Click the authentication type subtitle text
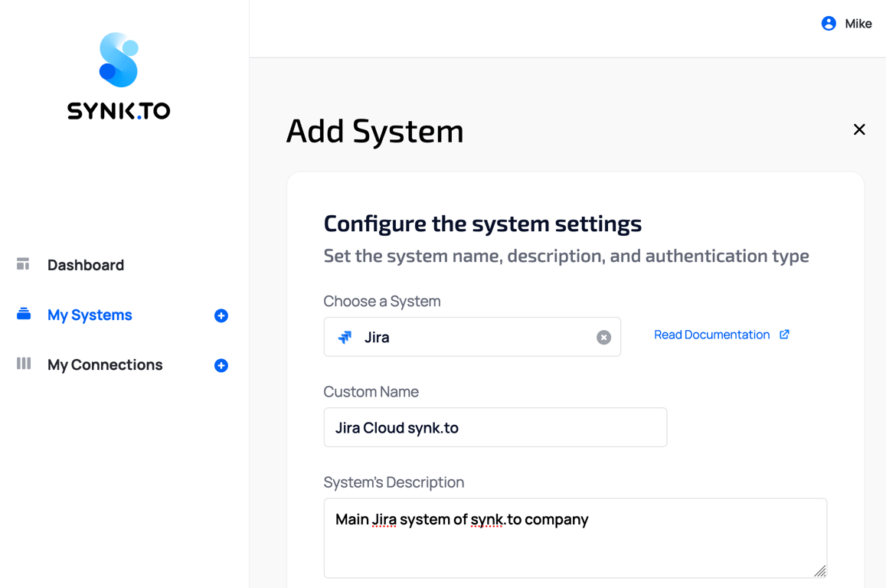Image resolution: width=886 pixels, height=588 pixels. click(566, 256)
